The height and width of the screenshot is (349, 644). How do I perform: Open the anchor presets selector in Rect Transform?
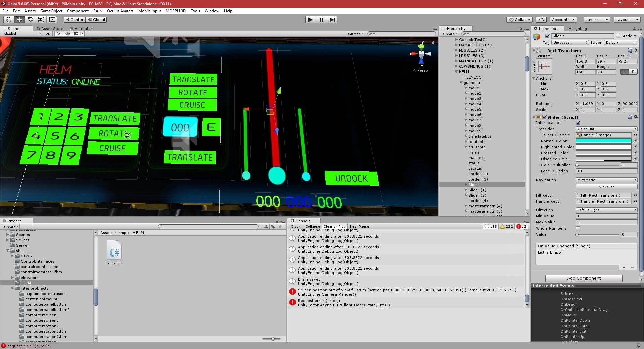(545, 66)
